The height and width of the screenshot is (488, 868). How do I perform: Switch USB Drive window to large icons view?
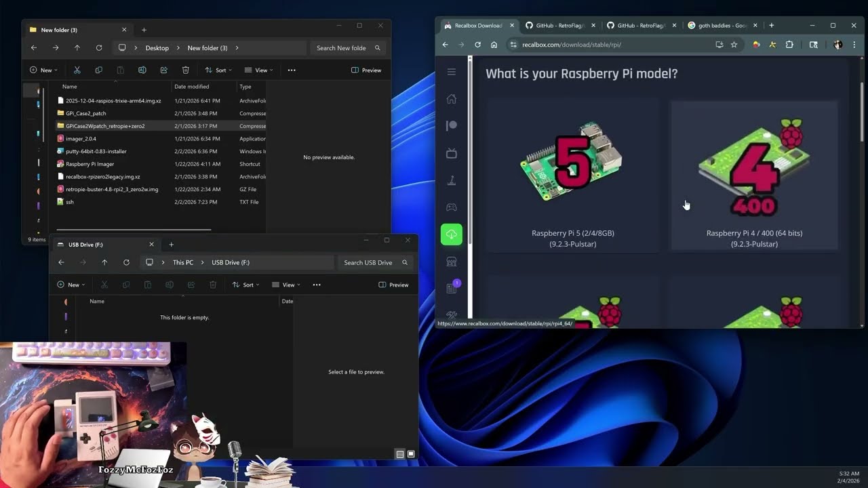pyautogui.click(x=411, y=454)
